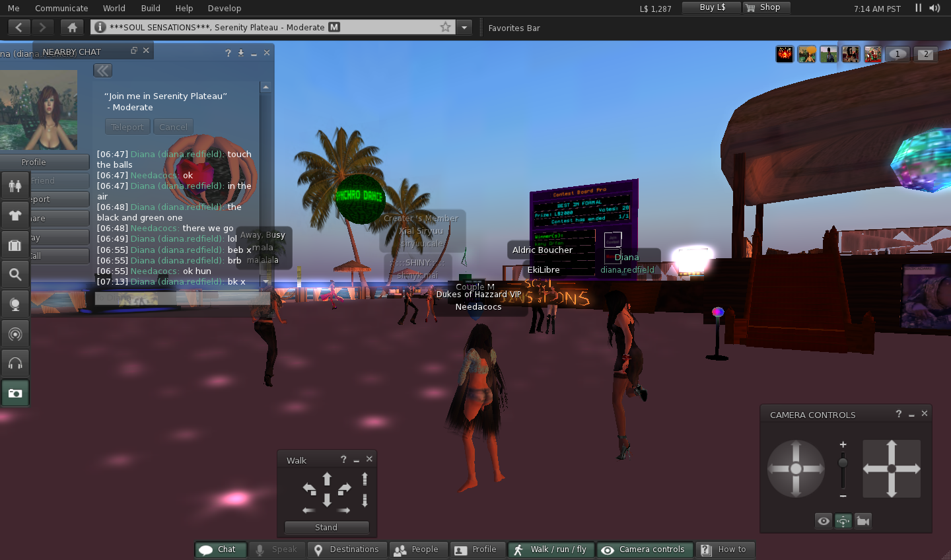
Task: Open the people icon in the sidebar
Action: [x=15, y=186]
